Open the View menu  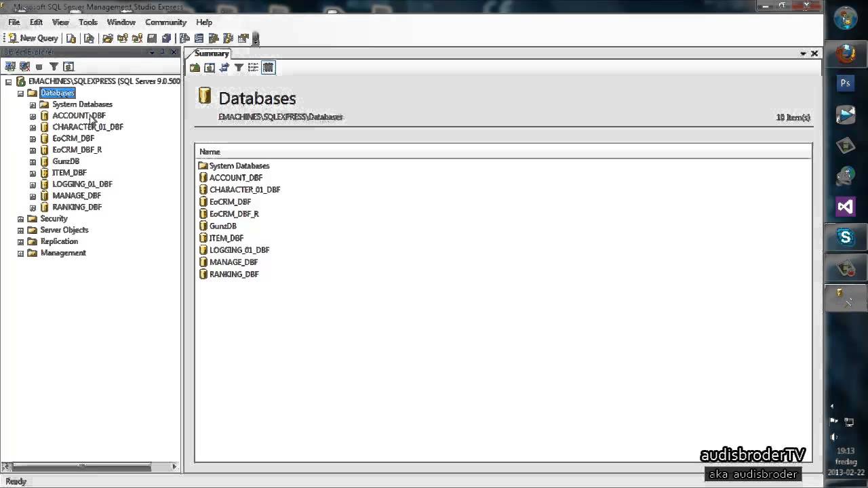pyautogui.click(x=60, y=22)
